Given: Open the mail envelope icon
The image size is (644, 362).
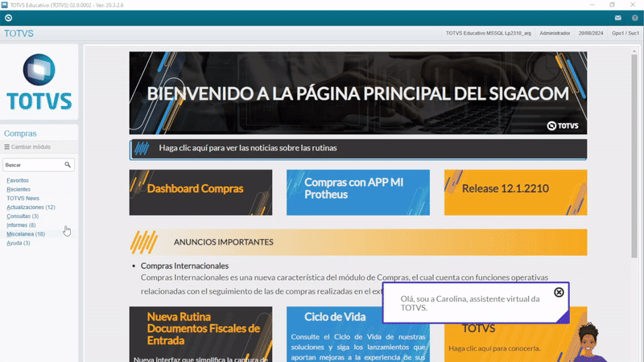Looking at the screenshot, I should point(617,18).
